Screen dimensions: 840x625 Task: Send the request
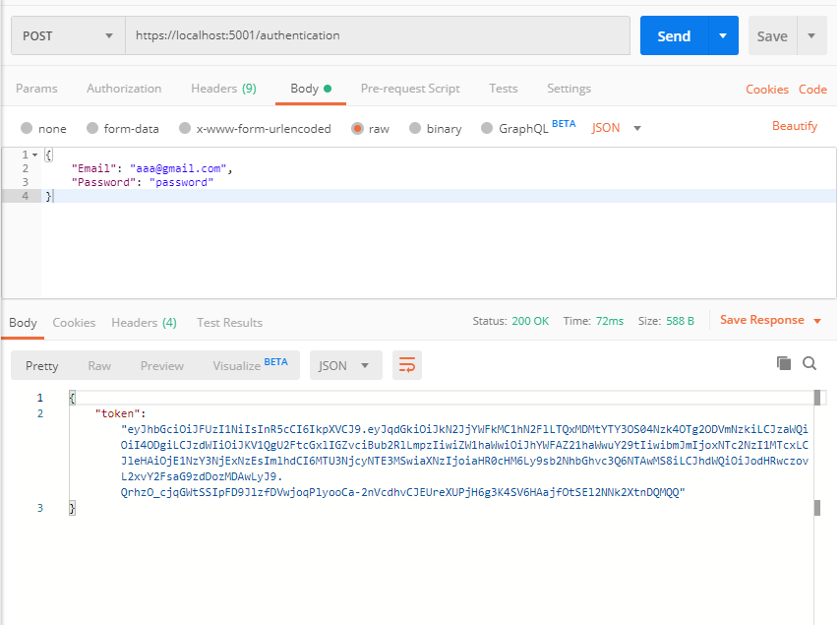[x=674, y=35]
